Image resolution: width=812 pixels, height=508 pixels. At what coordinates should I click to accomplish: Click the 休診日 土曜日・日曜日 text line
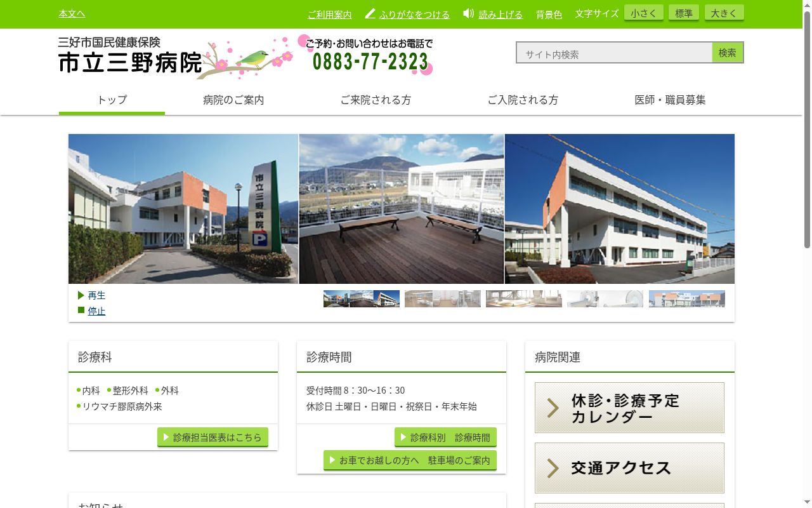[391, 406]
